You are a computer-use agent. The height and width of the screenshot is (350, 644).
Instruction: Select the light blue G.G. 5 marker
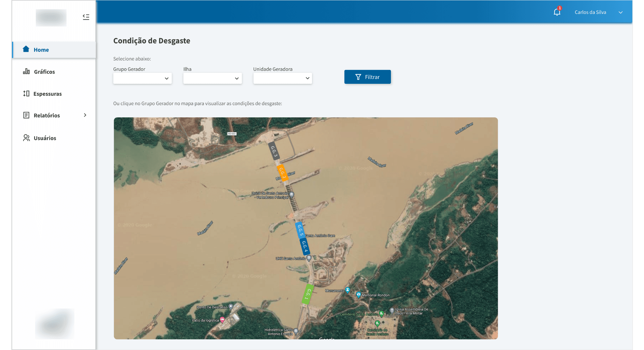point(300,230)
